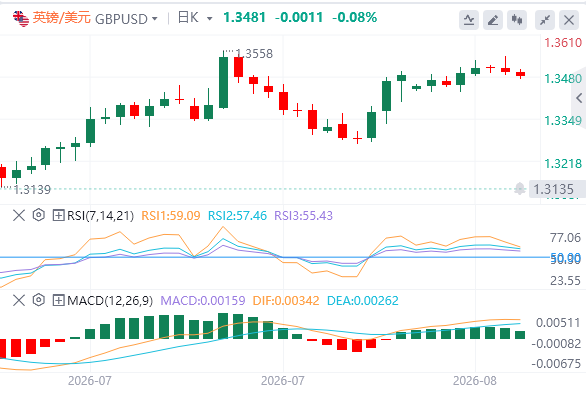Expand RSI panel with plus icon
586x393 pixels.
tap(58, 216)
